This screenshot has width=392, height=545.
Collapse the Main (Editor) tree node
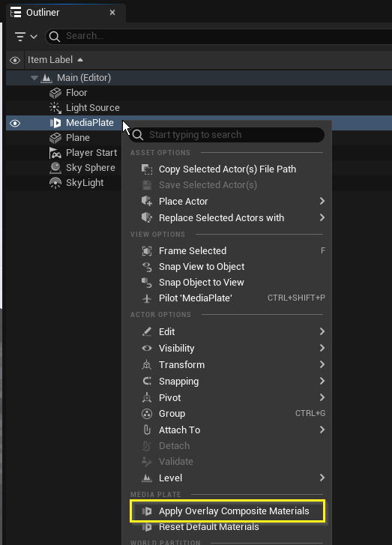34,78
